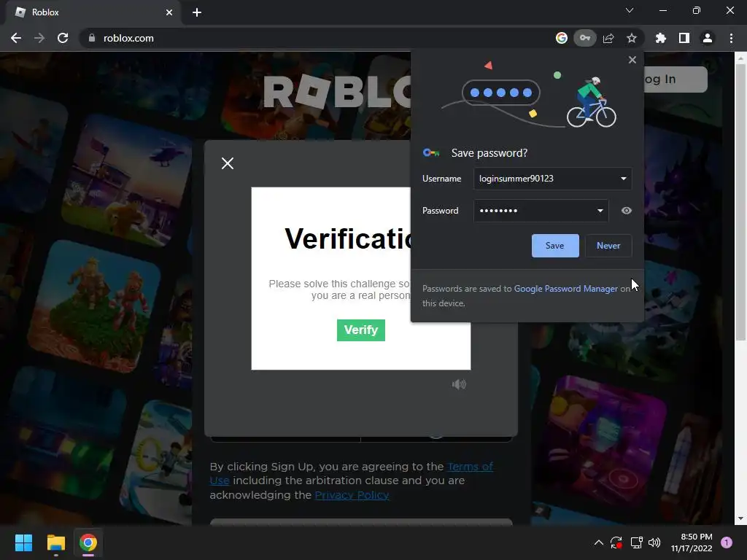Open the Extensions puzzle icon
The image size is (747, 560).
[x=660, y=38]
